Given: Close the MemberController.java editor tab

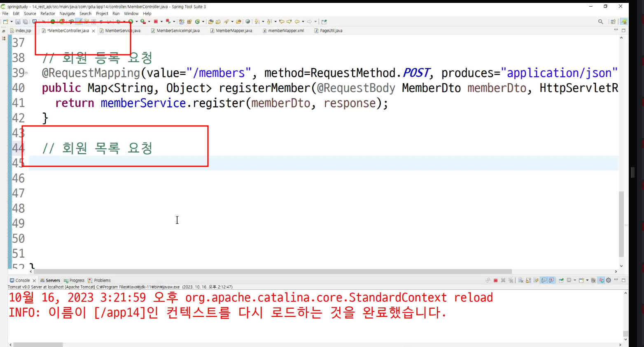Looking at the screenshot, I should (x=93, y=31).
